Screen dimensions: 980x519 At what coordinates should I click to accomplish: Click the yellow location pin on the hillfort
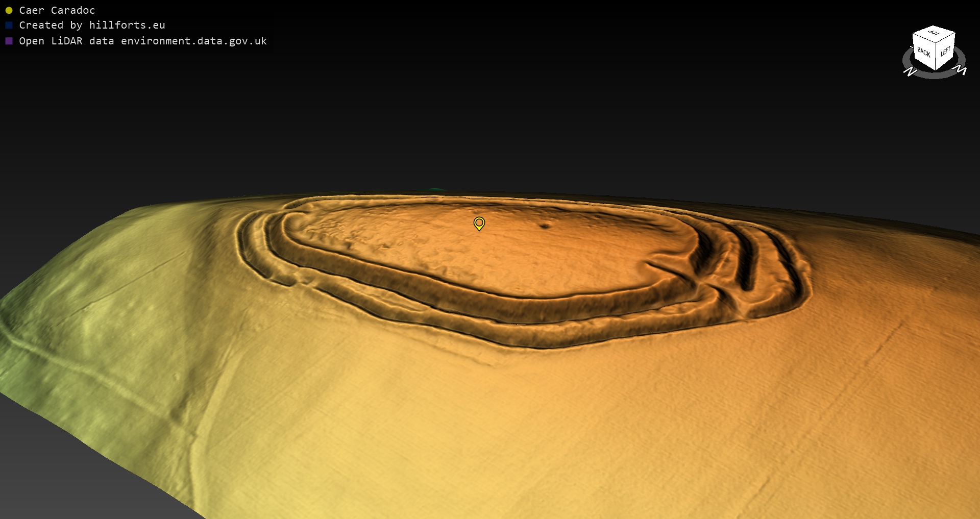pos(479,223)
